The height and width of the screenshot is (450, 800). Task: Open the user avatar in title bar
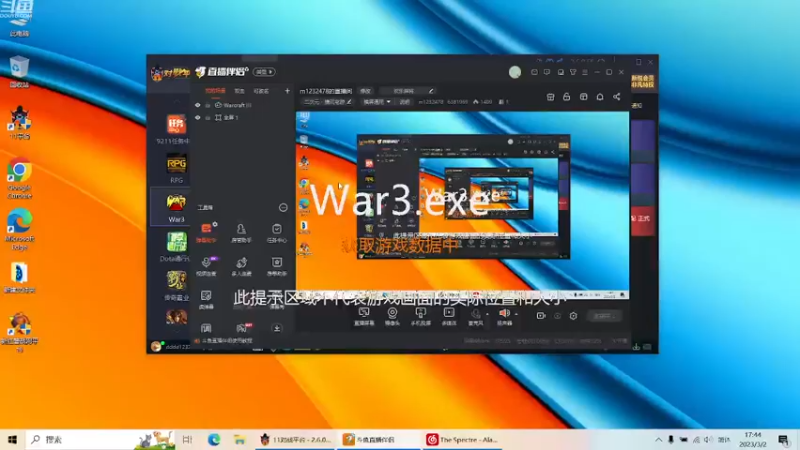[x=515, y=72]
